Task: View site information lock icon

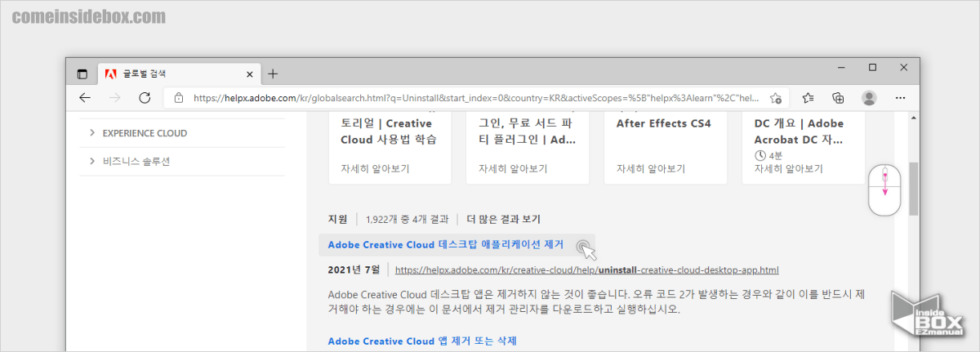Action: coord(179,98)
